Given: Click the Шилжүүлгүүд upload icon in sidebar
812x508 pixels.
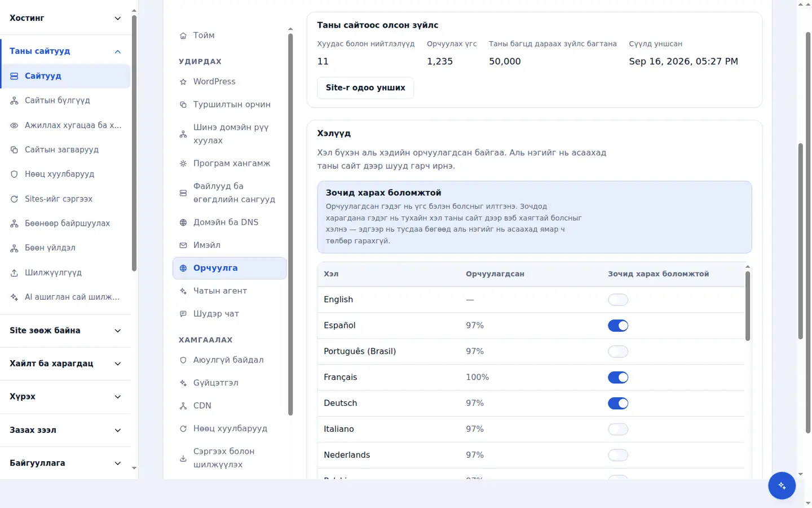Looking at the screenshot, I should (14, 273).
